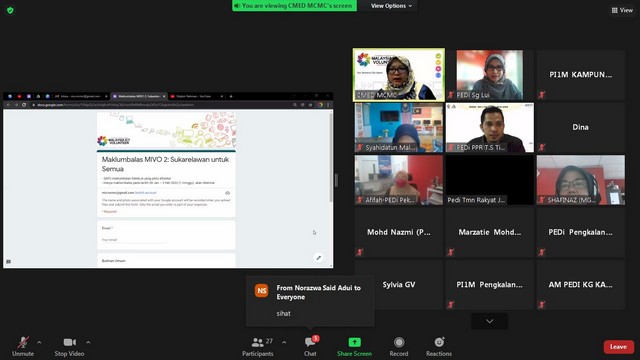Viewport: 640px width, 360px height.
Task: Click the green encryption shield icon
Action: (10, 10)
